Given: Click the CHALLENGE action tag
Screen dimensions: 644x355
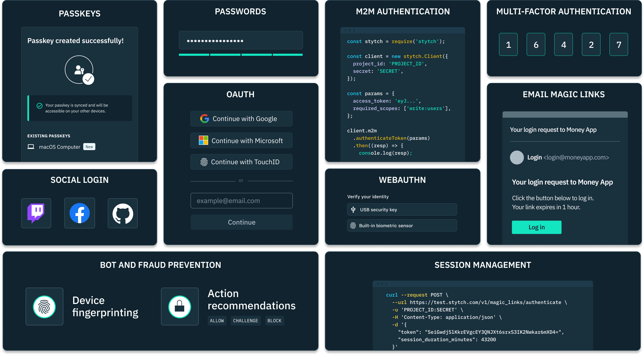Looking at the screenshot, I should 246,320.
